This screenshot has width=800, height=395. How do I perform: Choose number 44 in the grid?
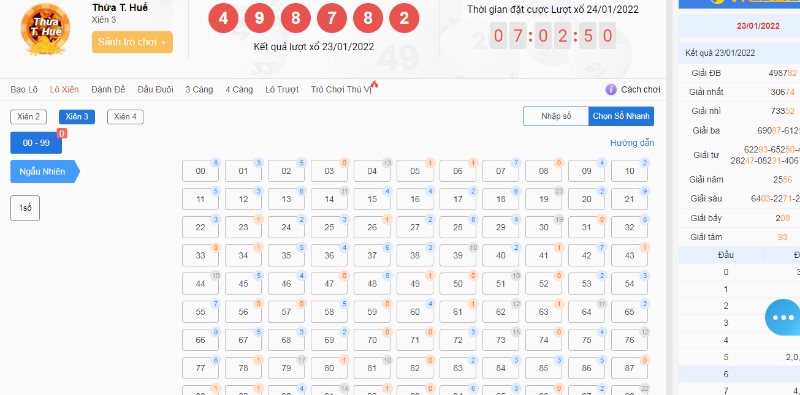pyautogui.click(x=201, y=284)
